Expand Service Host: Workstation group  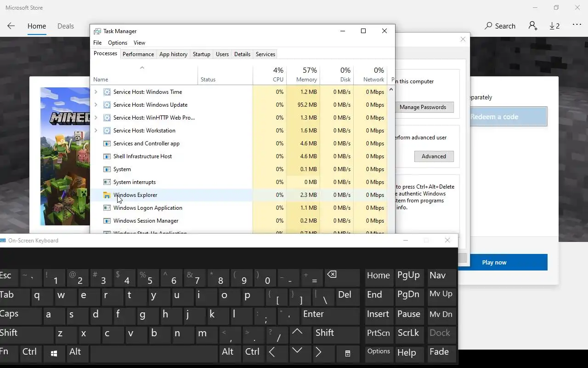pyautogui.click(x=96, y=131)
